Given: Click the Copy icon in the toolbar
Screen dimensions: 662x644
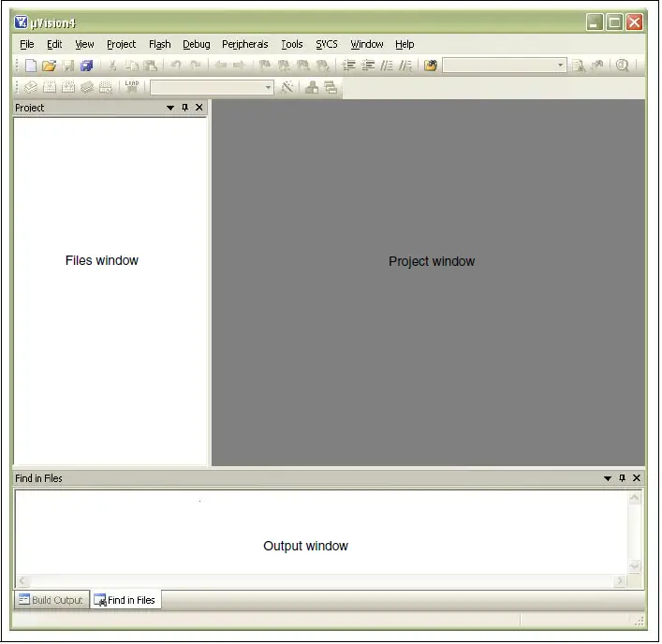Looking at the screenshot, I should [x=132, y=66].
